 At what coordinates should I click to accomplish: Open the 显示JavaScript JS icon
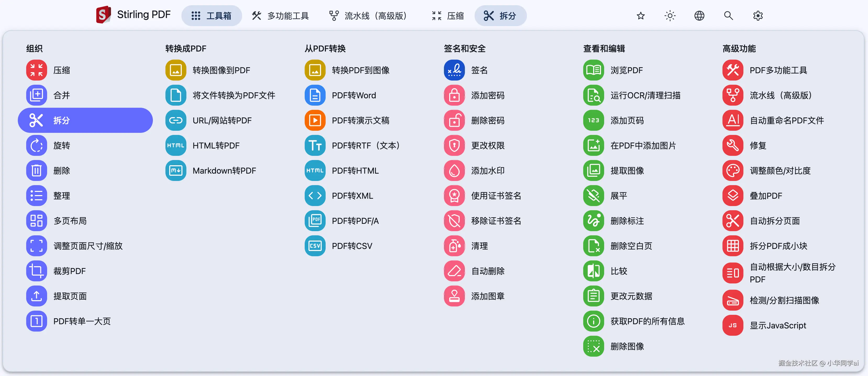pyautogui.click(x=733, y=326)
